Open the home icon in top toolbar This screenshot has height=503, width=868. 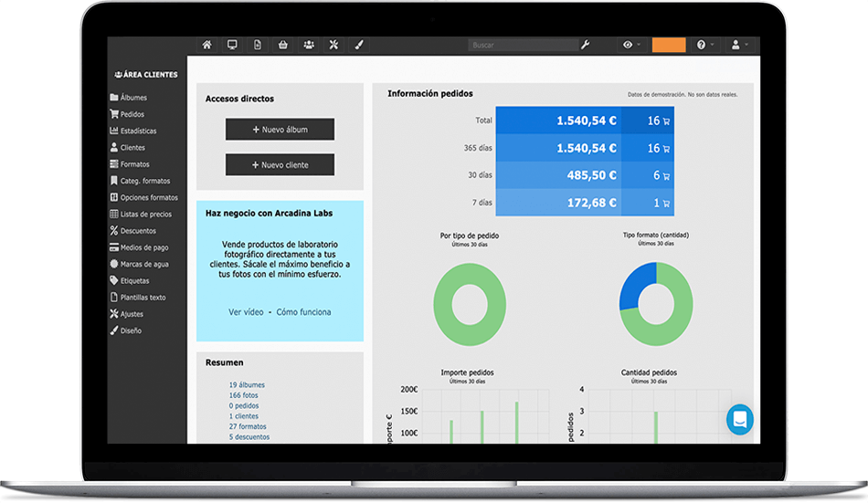click(x=206, y=45)
